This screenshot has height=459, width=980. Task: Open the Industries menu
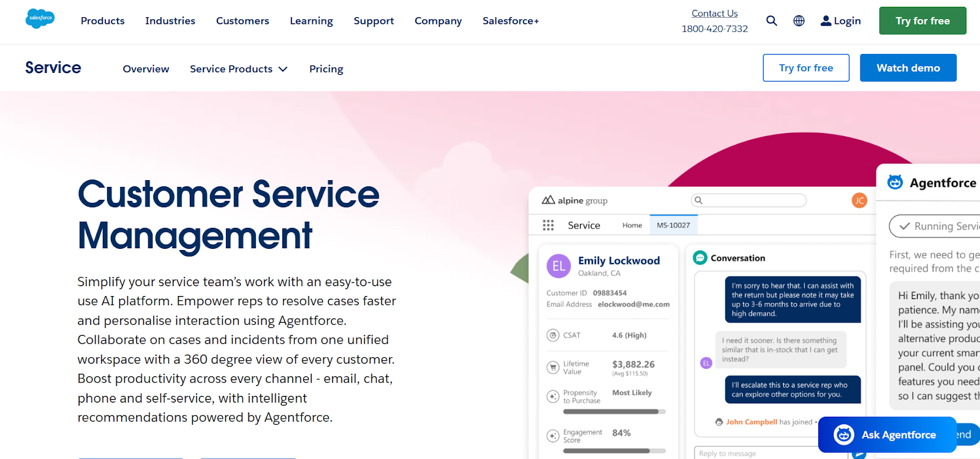click(x=170, y=21)
